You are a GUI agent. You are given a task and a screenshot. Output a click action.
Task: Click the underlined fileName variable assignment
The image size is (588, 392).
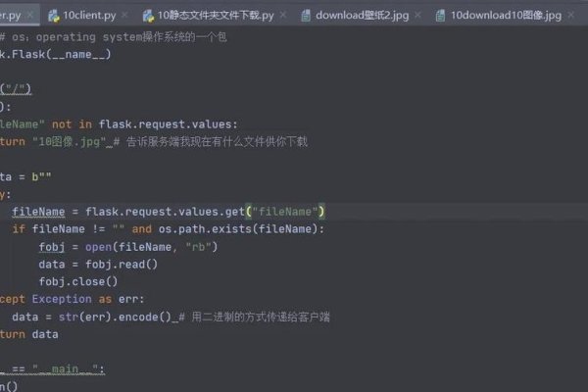pyautogui.click(x=38, y=212)
